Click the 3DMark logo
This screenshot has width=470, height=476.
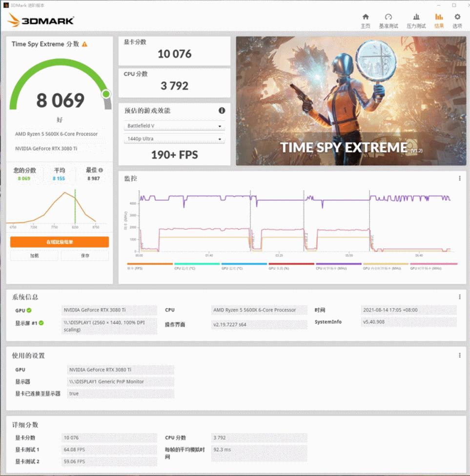tap(41, 20)
